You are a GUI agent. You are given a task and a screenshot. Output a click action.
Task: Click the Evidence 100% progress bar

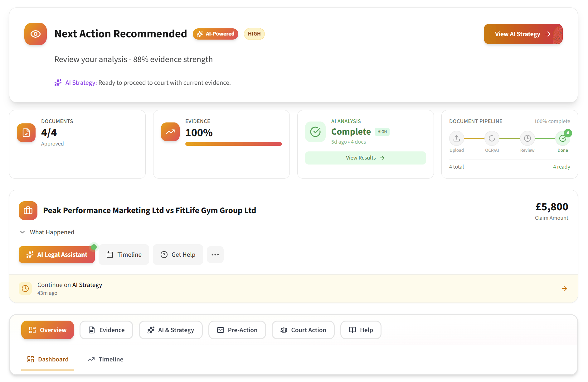point(233,144)
